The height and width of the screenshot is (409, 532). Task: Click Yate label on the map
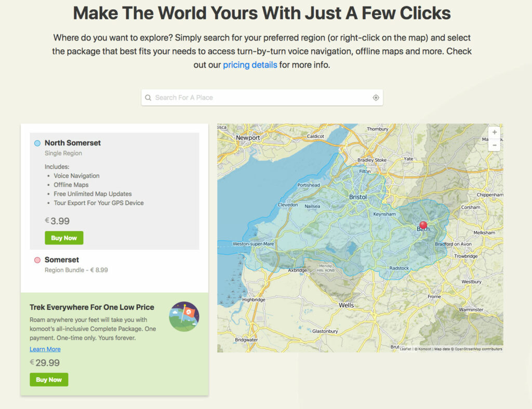pyautogui.click(x=408, y=159)
